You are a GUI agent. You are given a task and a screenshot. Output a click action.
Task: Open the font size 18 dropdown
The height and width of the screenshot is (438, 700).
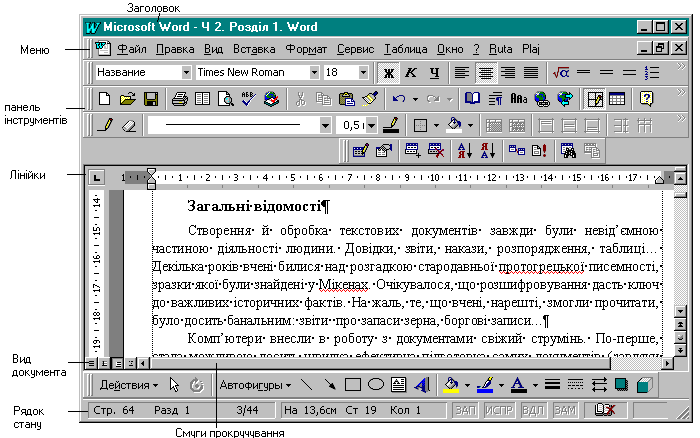(363, 72)
